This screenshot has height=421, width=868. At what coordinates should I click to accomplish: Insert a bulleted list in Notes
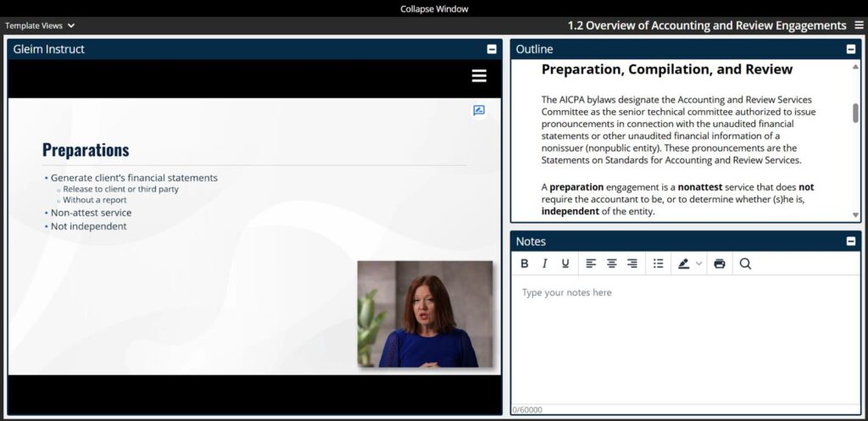[659, 263]
